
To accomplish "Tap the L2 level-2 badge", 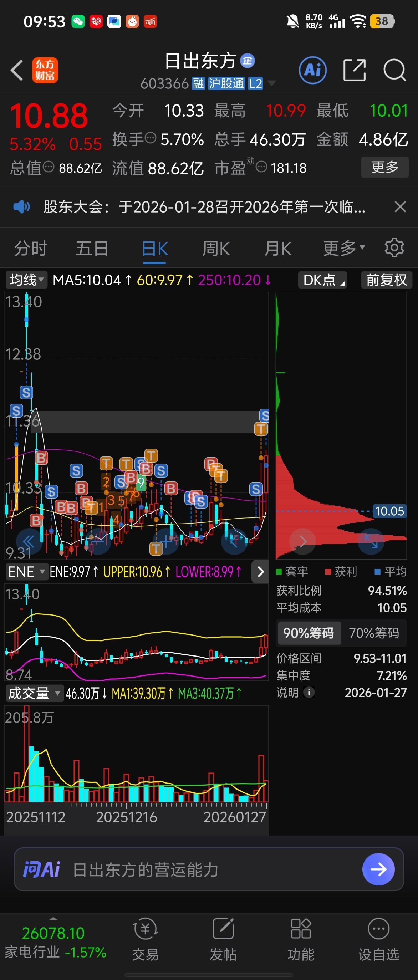I will point(255,83).
